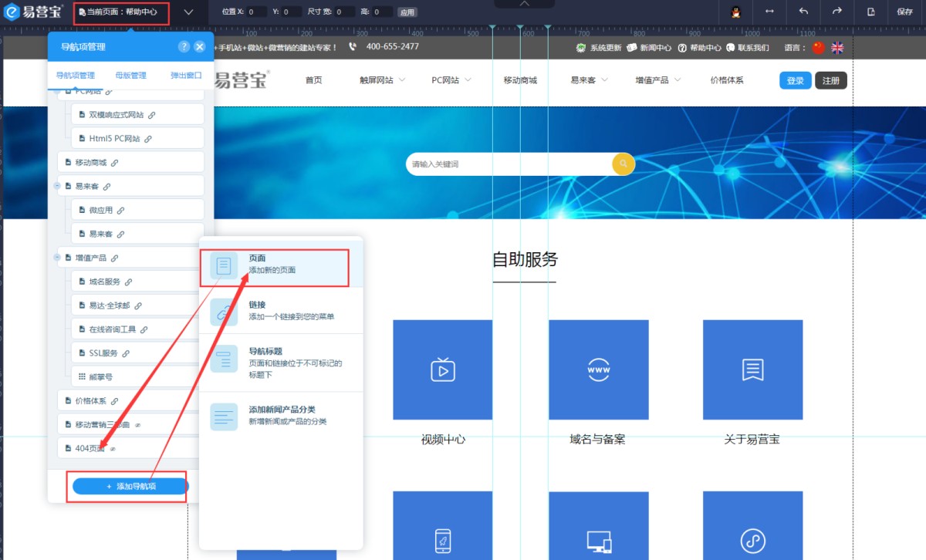Click the horizontal width toggle arrow icon

pyautogui.click(x=769, y=12)
